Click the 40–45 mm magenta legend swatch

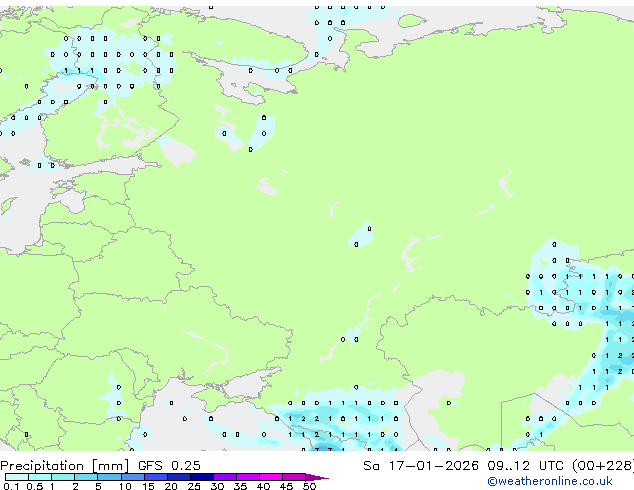coord(271,477)
